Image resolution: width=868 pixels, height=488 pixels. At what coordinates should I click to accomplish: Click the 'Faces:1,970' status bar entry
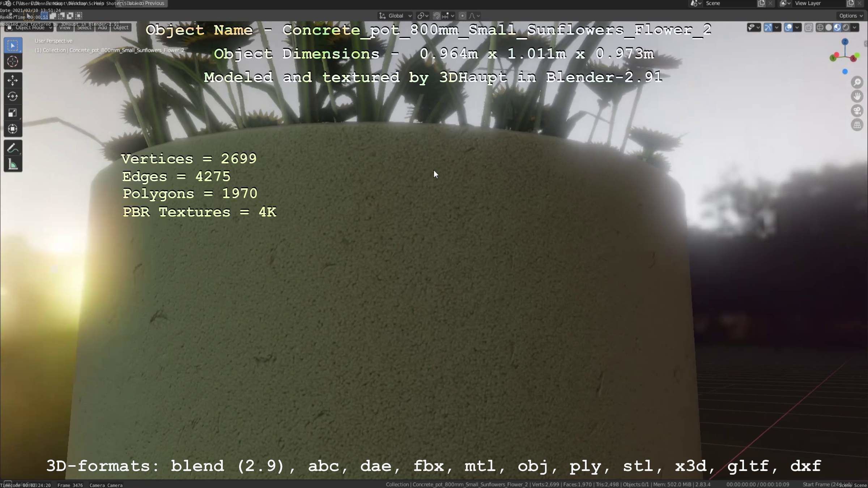[577, 484]
